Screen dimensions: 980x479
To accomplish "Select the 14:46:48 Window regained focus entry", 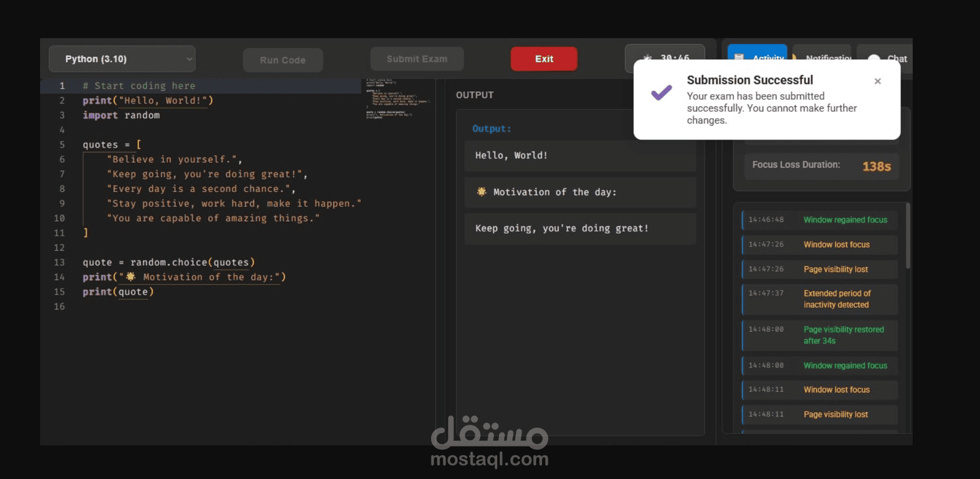I will (x=820, y=220).
